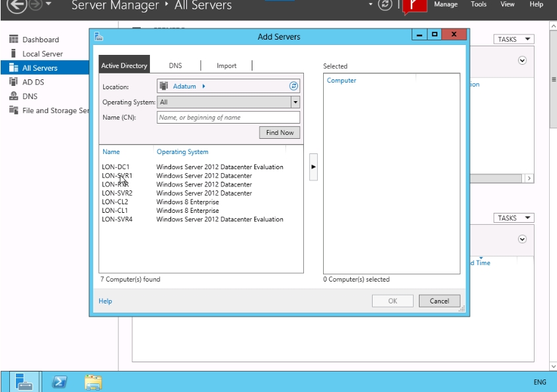This screenshot has height=392, width=557.
Task: Sort results by Operating System column header
Action: point(182,152)
